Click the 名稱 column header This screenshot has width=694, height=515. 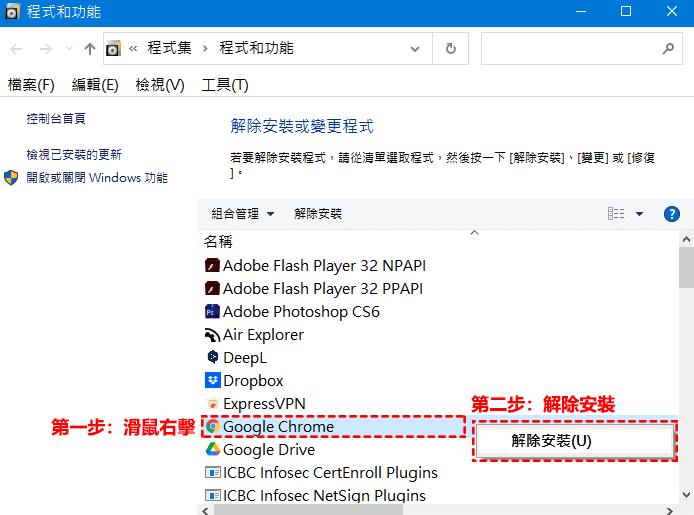(x=218, y=242)
